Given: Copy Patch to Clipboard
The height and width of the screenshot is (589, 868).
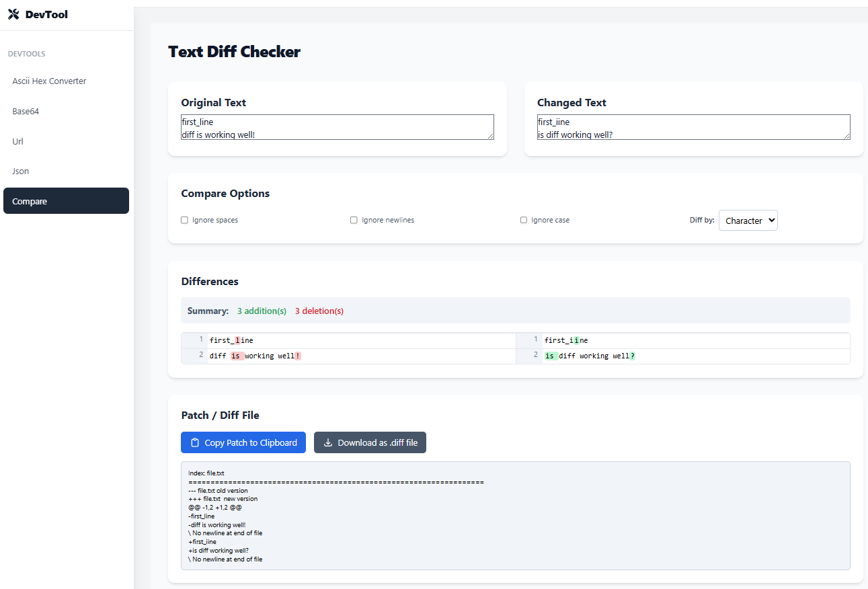Looking at the screenshot, I should pos(243,442).
